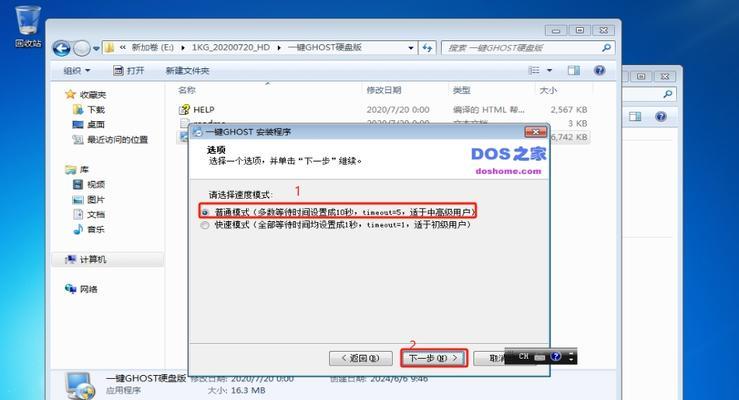Open the Recycle Bin desktop icon

(27, 26)
